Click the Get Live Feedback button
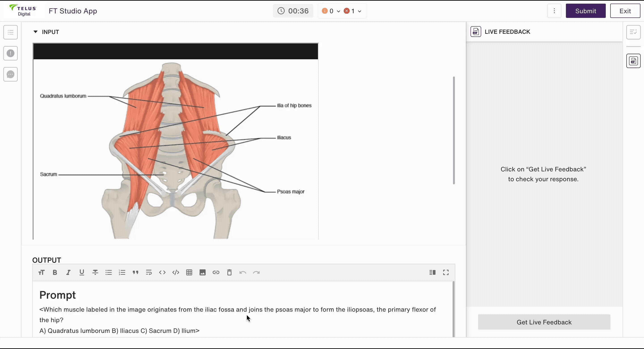This screenshot has height=349, width=644. [x=544, y=322]
